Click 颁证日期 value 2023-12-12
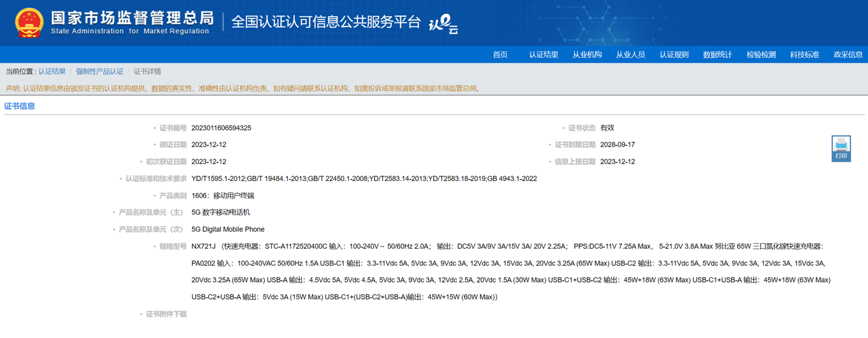Viewport: 868px width, 338px height. point(209,145)
